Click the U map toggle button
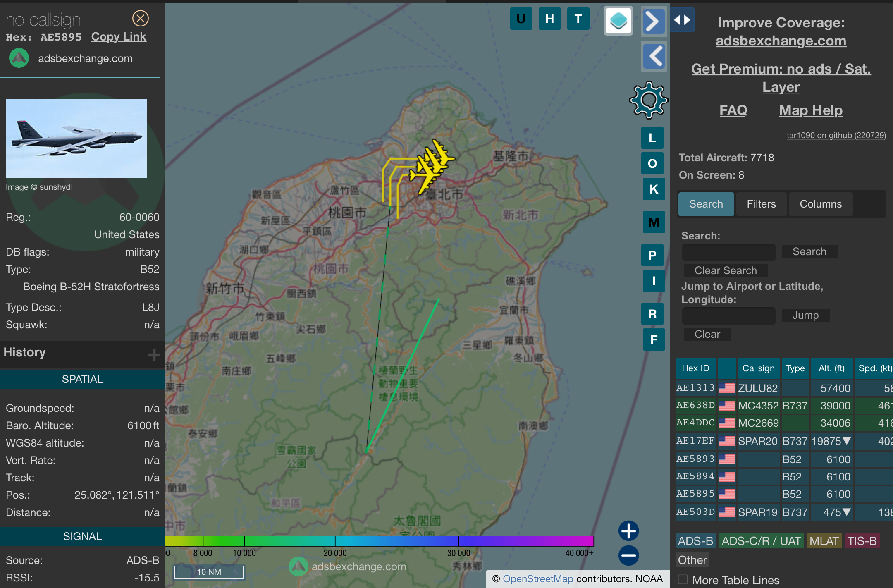 [521, 19]
